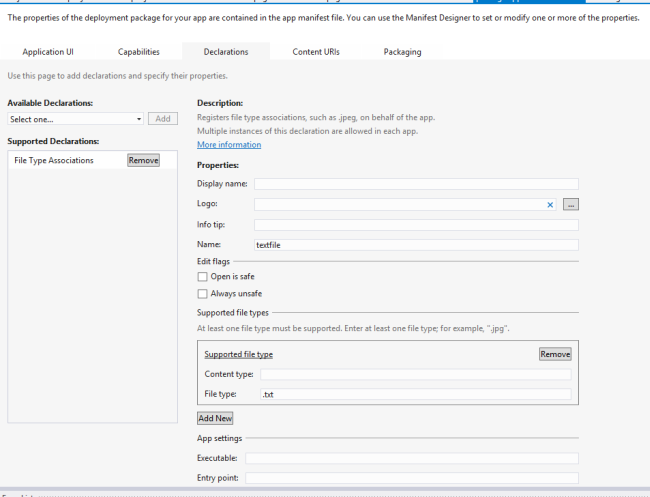
Task: Focus the Executable input field
Action: click(x=412, y=458)
